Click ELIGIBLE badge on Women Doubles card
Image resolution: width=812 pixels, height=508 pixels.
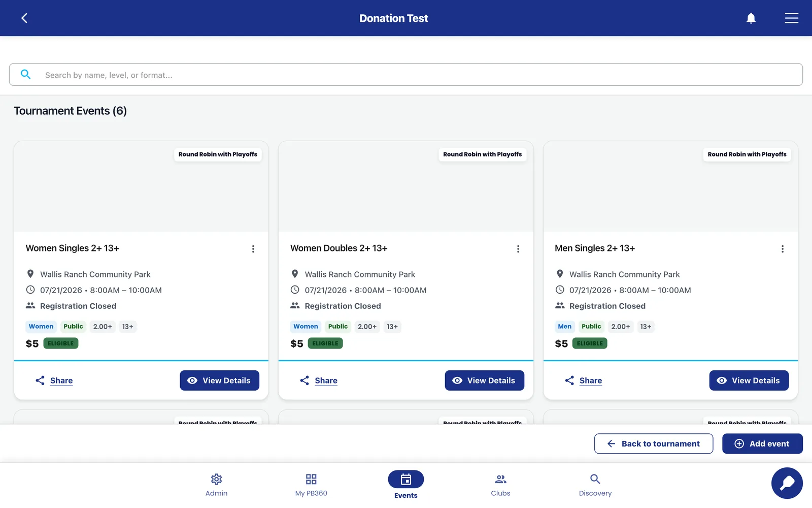point(325,343)
